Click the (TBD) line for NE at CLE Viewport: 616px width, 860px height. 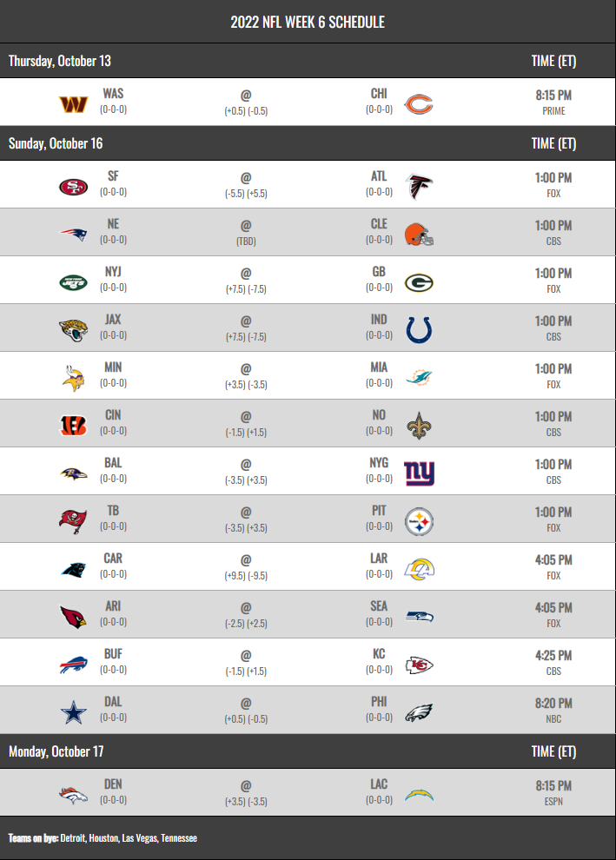[246, 241]
